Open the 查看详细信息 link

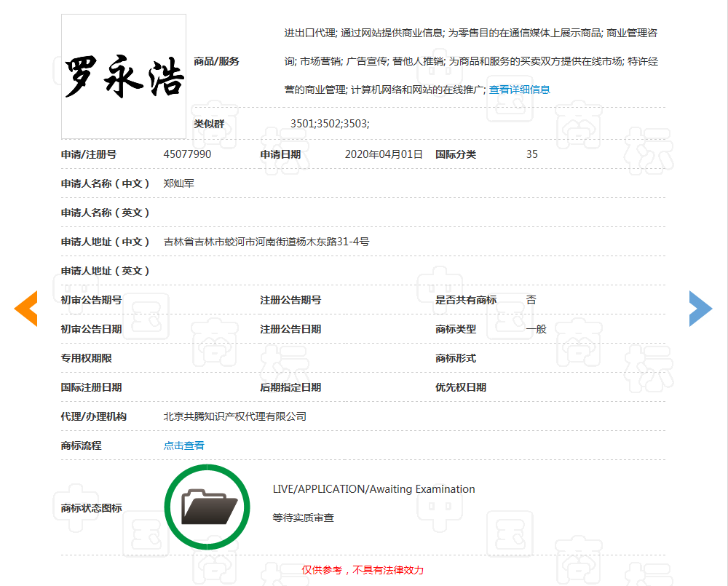(519, 90)
